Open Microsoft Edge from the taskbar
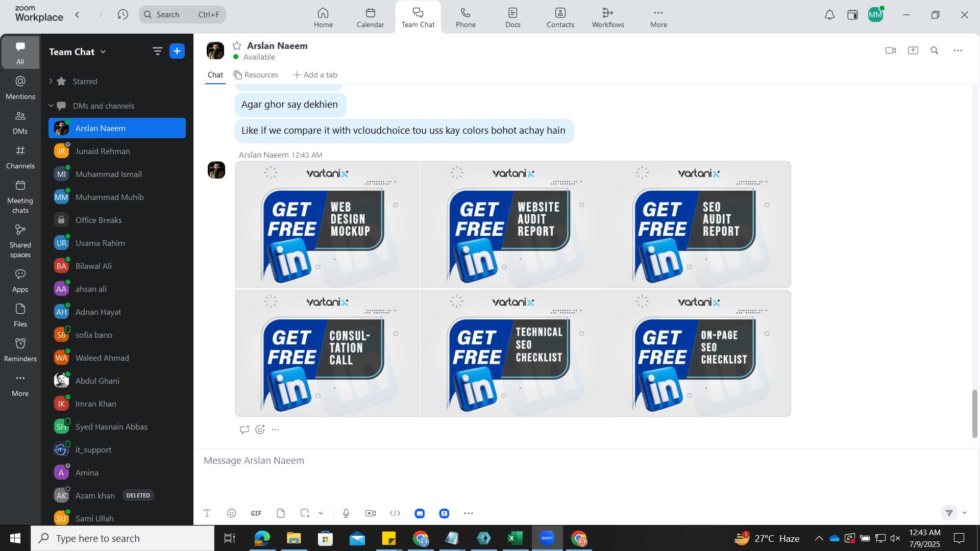The image size is (980, 551). 262,538
